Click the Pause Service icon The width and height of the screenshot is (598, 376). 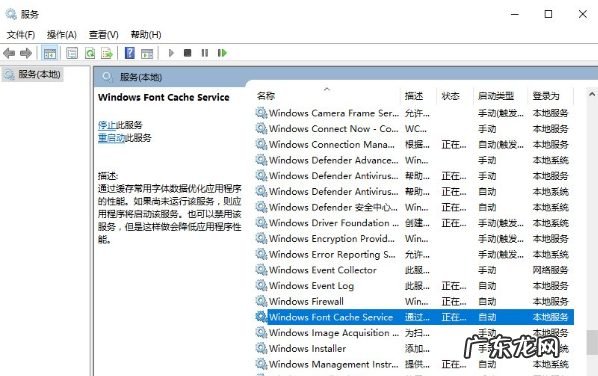click(x=205, y=53)
